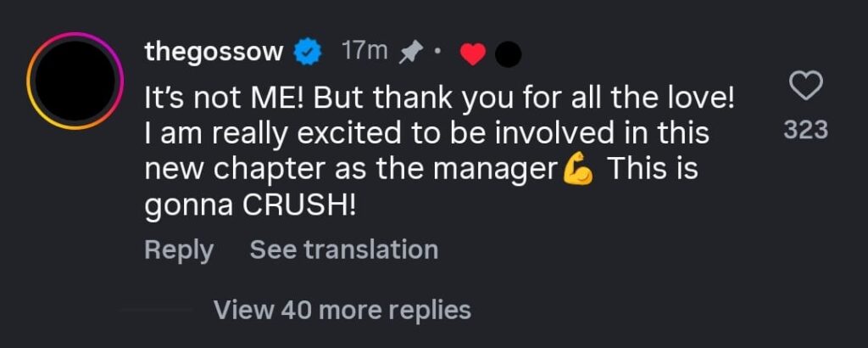Open thegossow's profile picture story

[75, 80]
